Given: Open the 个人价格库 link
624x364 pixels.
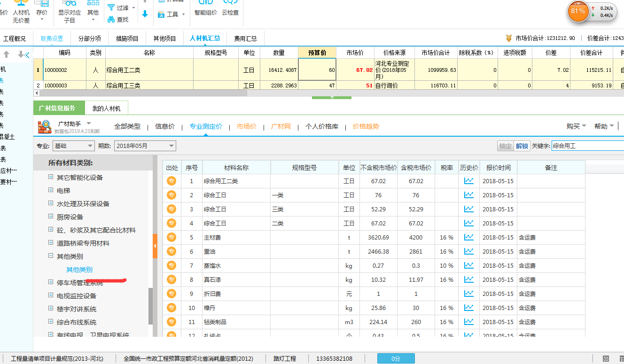Looking at the screenshot, I should point(322,126).
